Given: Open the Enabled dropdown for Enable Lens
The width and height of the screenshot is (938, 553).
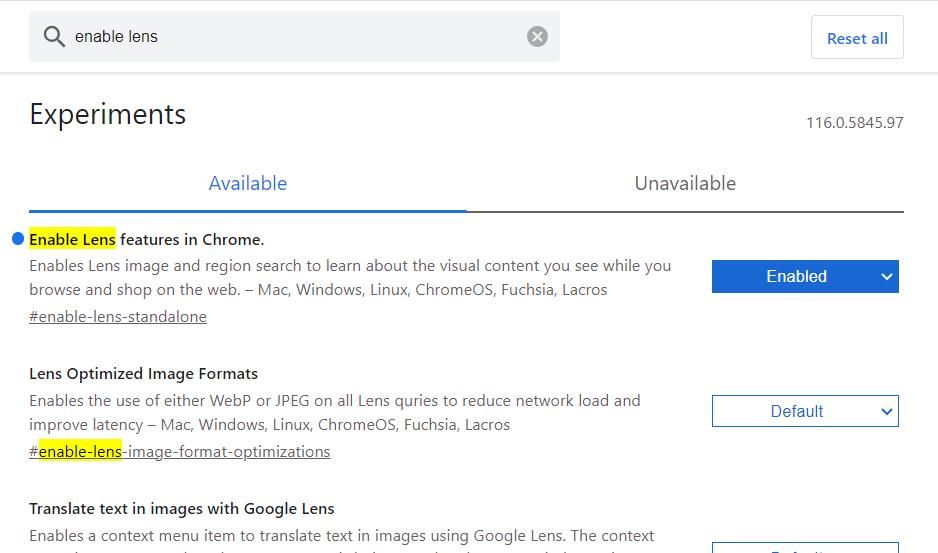Looking at the screenshot, I should coord(805,277).
